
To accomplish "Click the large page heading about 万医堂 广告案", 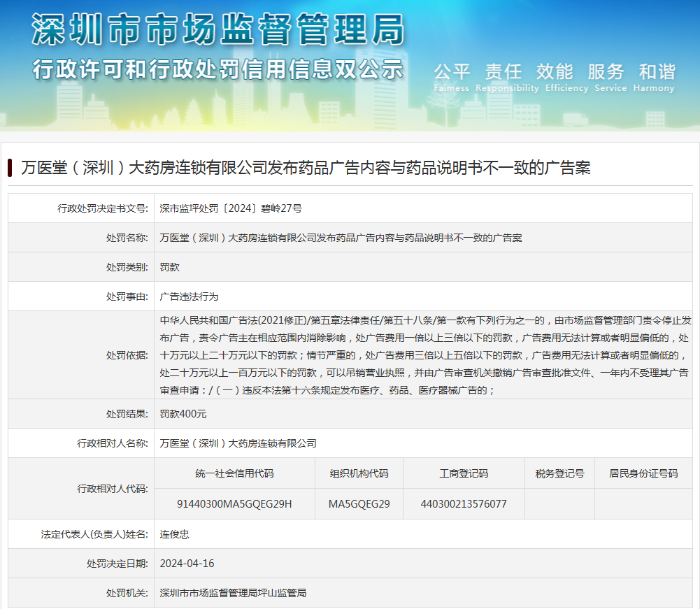I will pos(306,168).
